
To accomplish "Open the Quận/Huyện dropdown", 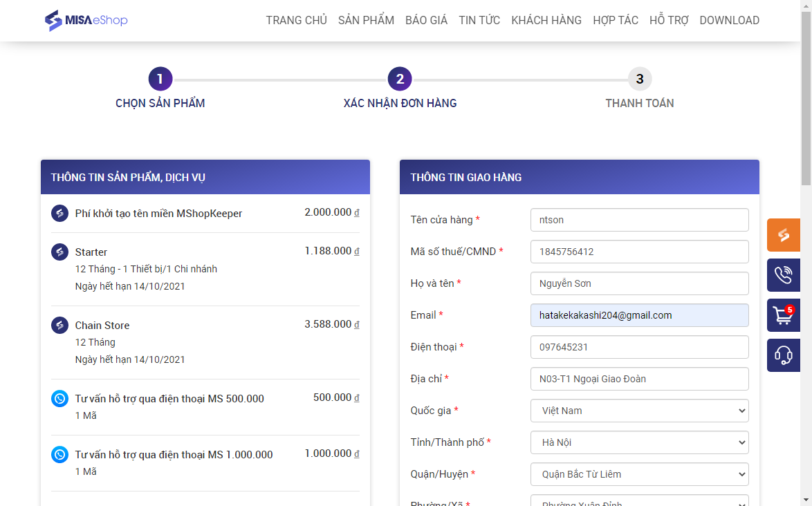I will (640, 474).
